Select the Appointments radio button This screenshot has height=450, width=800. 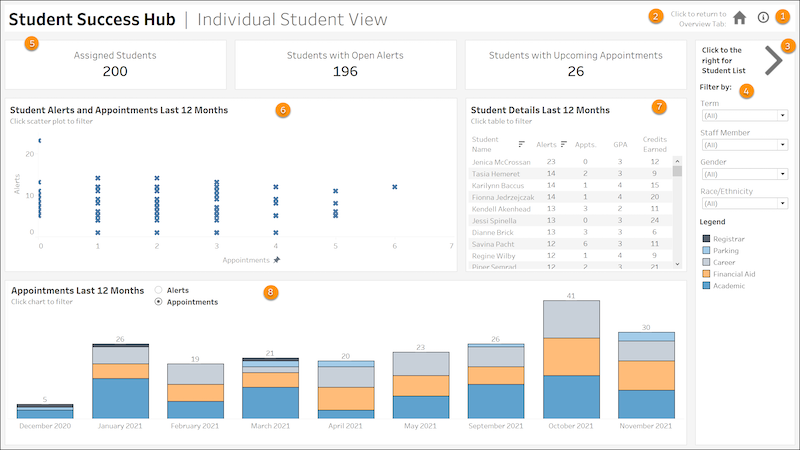(x=158, y=301)
